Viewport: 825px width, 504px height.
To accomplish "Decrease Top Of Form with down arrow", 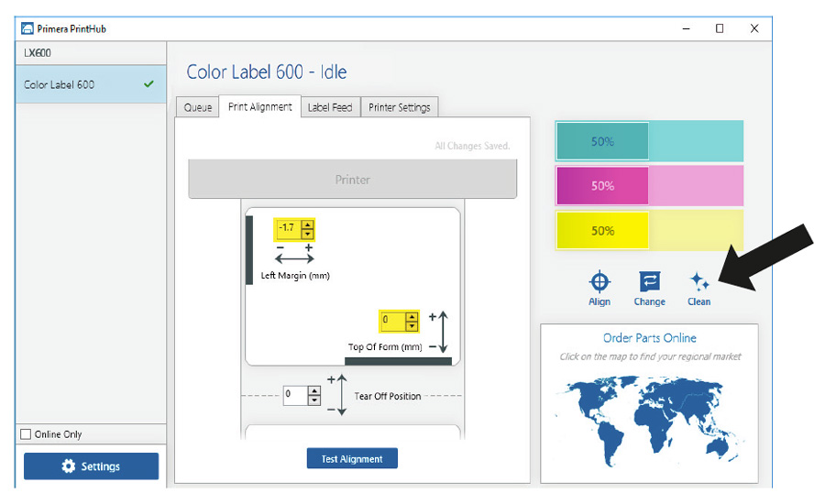I will pyautogui.click(x=412, y=326).
